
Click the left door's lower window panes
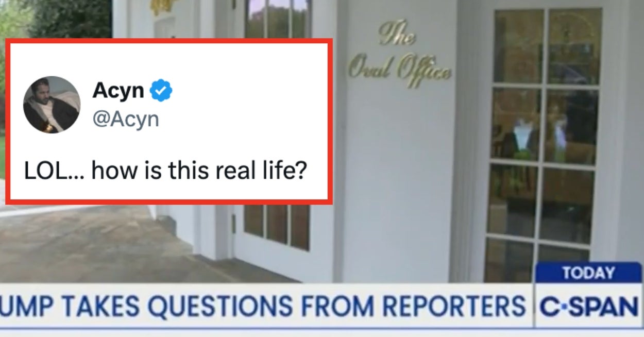[x=277, y=226]
